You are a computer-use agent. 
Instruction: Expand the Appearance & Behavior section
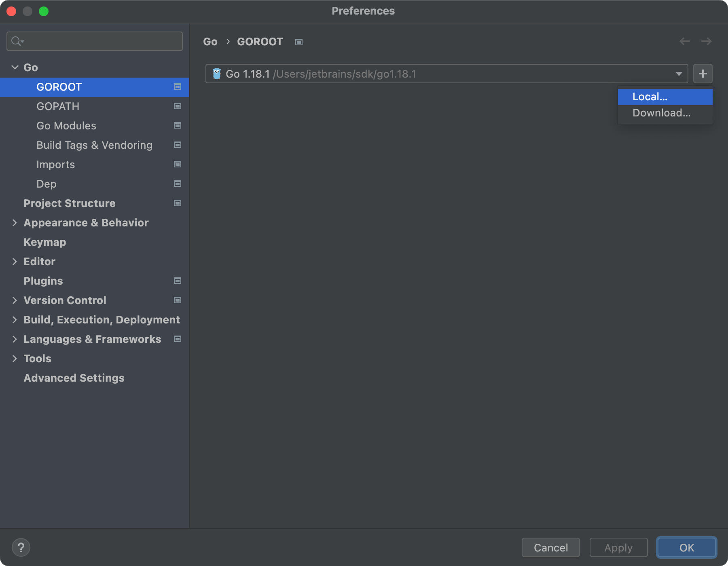pyautogui.click(x=15, y=223)
